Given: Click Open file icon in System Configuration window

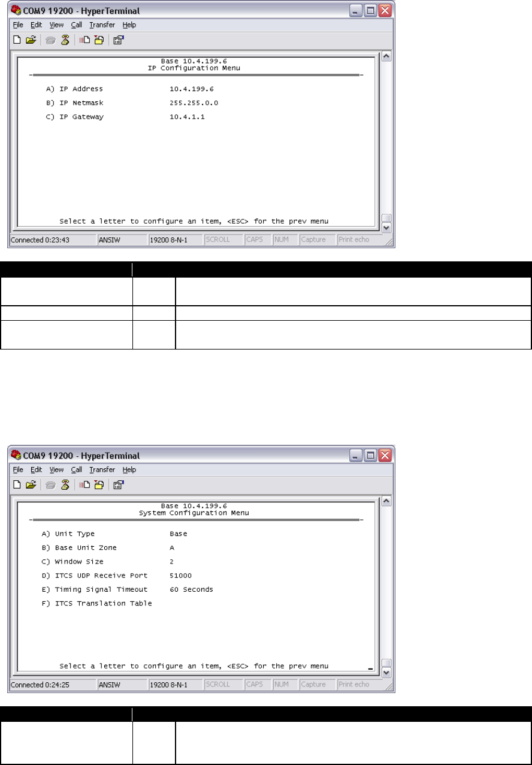Looking at the screenshot, I should tap(30, 484).
